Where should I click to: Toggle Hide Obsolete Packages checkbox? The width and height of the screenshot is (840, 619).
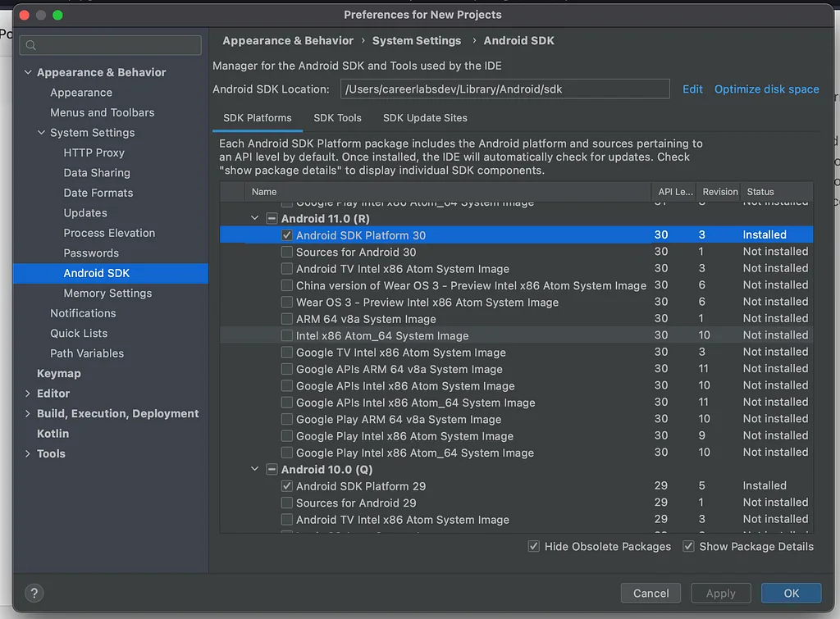(x=533, y=546)
